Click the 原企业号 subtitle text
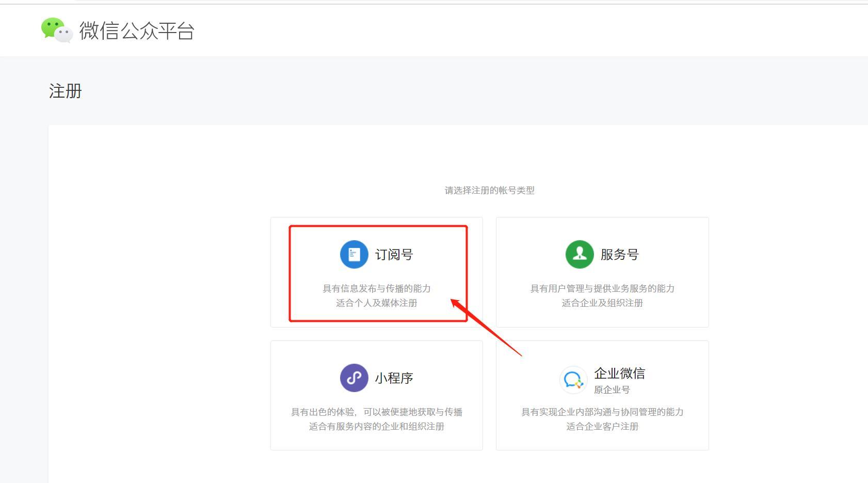 tap(612, 390)
